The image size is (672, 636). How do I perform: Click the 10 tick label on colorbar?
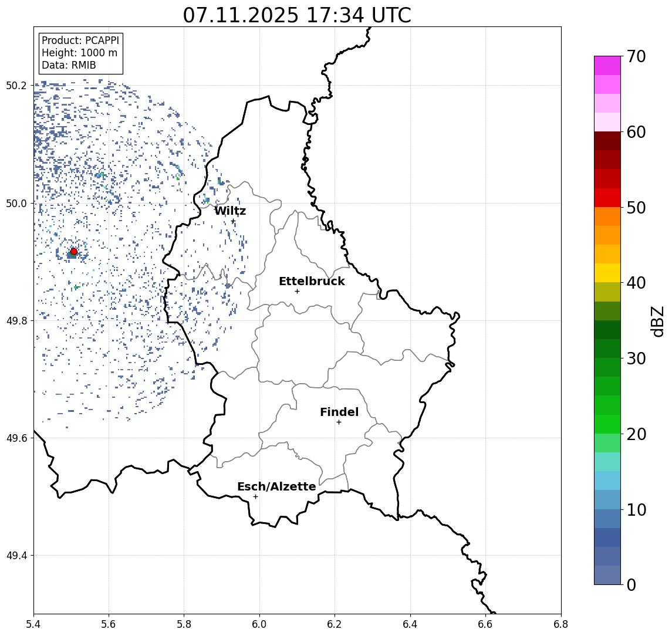tap(636, 509)
